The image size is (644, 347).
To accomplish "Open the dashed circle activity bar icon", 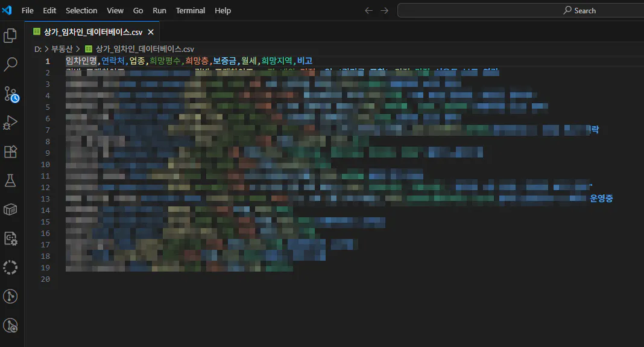I will [10, 268].
